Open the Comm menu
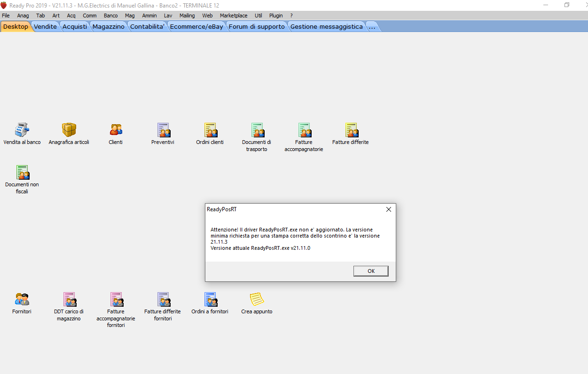Screen dimensions: 588x374 point(90,16)
